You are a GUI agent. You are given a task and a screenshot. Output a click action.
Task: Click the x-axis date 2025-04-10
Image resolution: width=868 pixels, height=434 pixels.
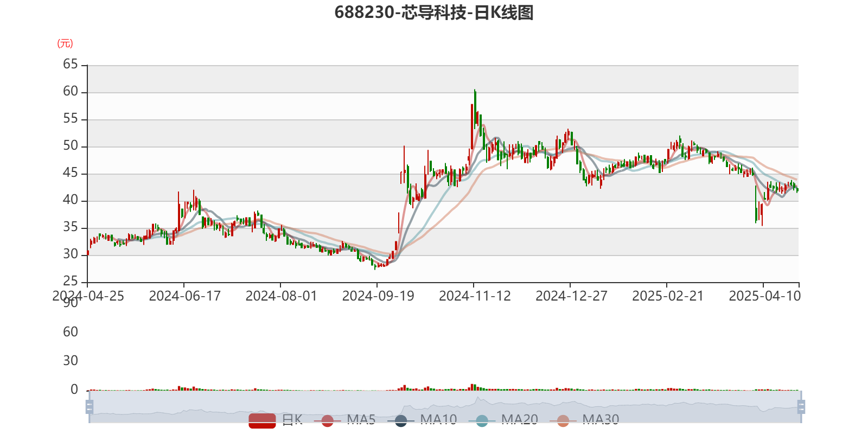pos(764,296)
